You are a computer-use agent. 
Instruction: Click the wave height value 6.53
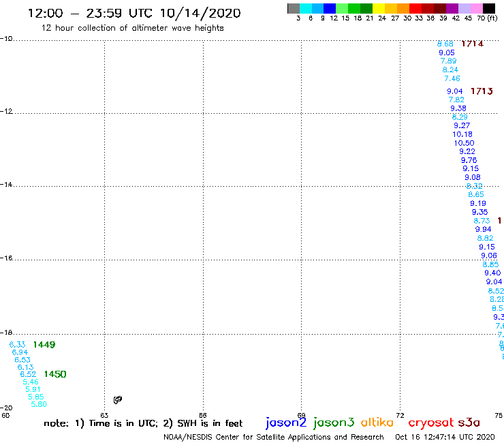22,360
